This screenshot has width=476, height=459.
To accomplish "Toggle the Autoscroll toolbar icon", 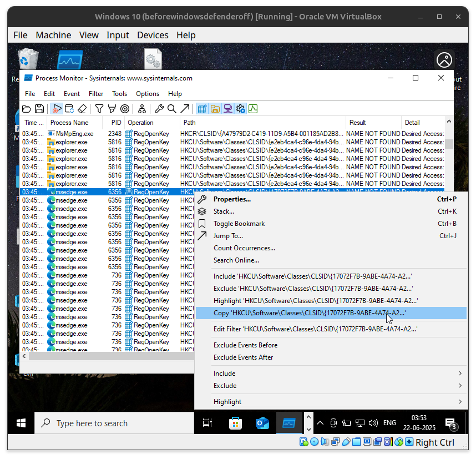I will (x=69, y=109).
